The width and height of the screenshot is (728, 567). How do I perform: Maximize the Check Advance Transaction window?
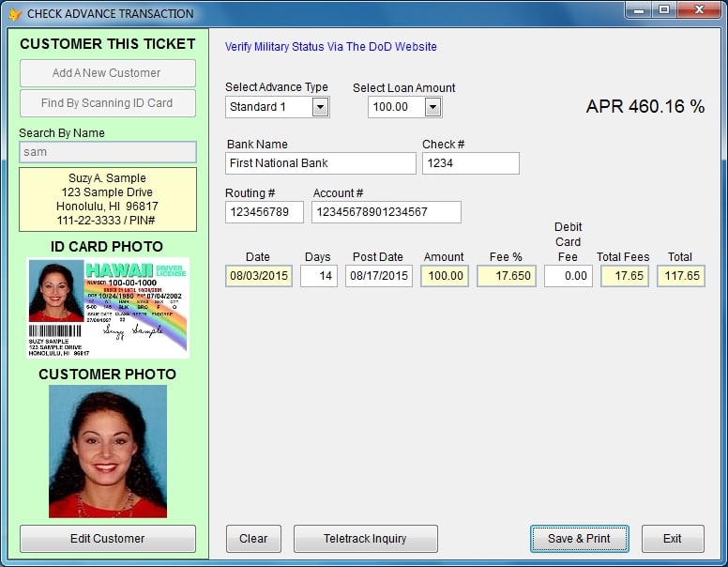click(664, 9)
